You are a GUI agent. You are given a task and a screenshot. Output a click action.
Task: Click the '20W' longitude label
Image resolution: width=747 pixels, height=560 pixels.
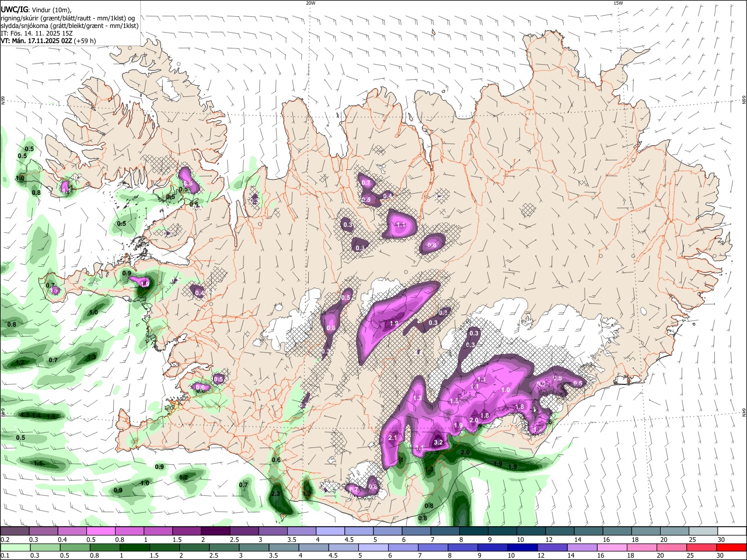[310, 3]
